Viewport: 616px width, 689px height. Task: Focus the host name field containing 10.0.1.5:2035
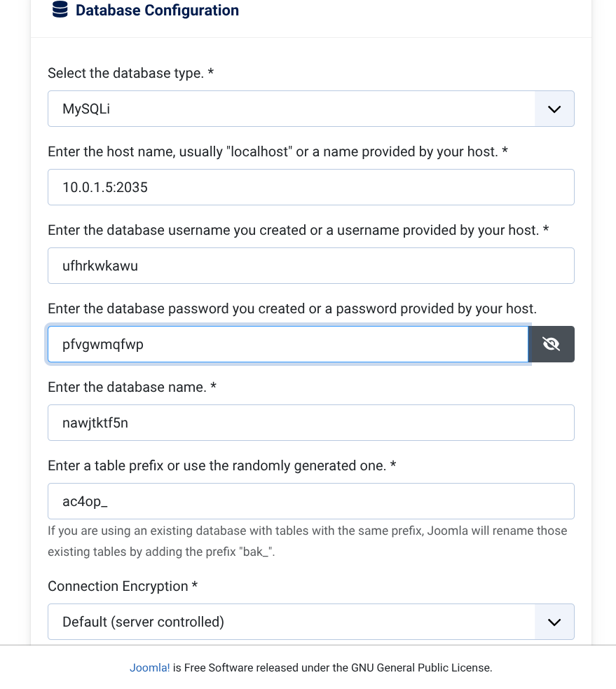[x=311, y=187]
